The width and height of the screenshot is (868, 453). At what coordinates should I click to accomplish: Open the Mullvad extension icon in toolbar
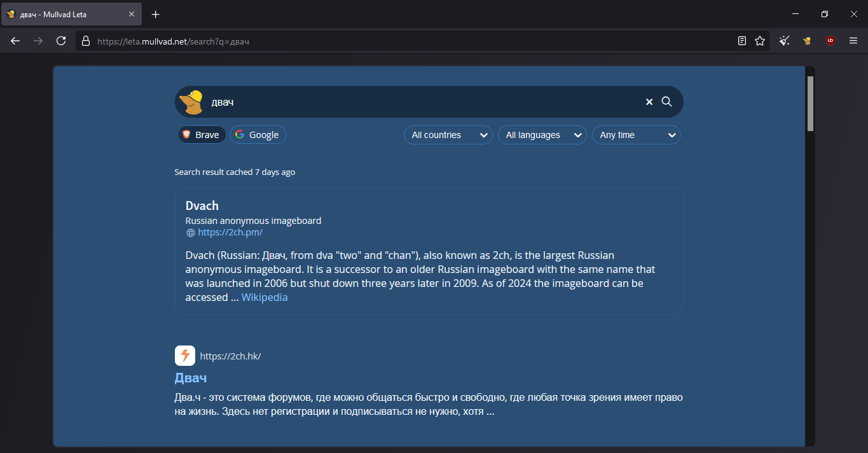[x=807, y=41]
